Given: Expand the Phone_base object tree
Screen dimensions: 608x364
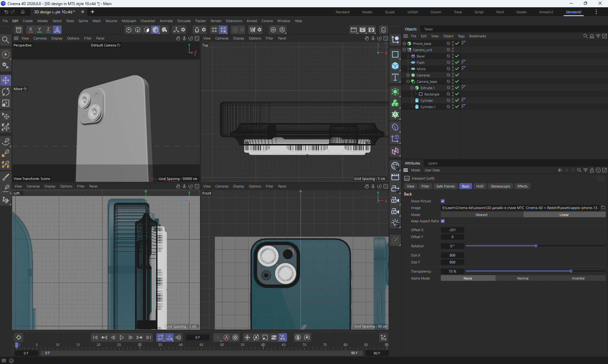Looking at the screenshot, I should (404, 44).
